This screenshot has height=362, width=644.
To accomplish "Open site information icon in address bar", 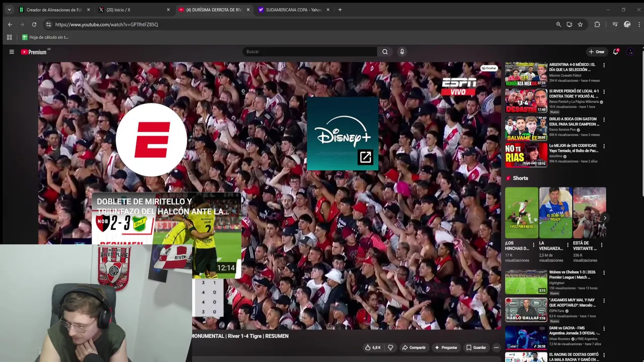I will [48, 24].
